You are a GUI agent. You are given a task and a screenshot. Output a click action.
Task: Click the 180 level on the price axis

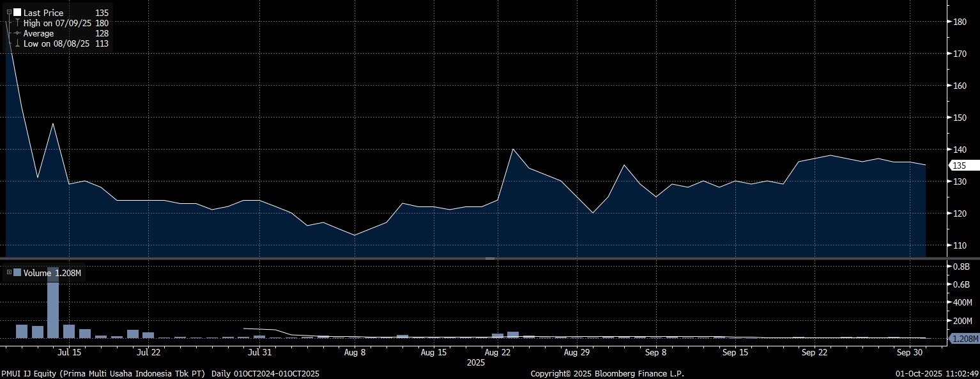960,22
